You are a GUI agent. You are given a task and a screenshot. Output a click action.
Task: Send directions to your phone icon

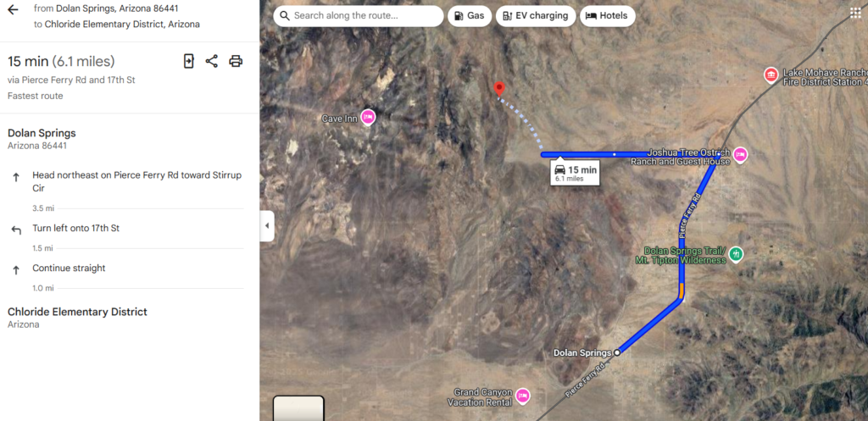pos(189,61)
